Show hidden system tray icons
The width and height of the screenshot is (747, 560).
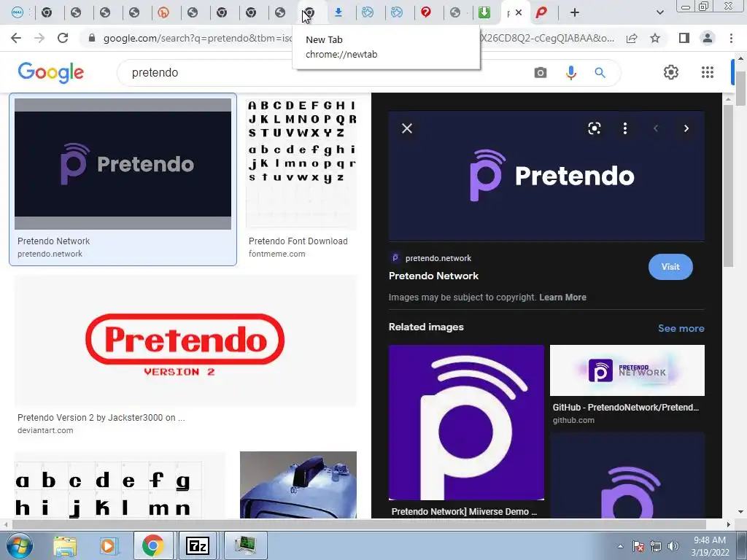[x=620, y=546]
